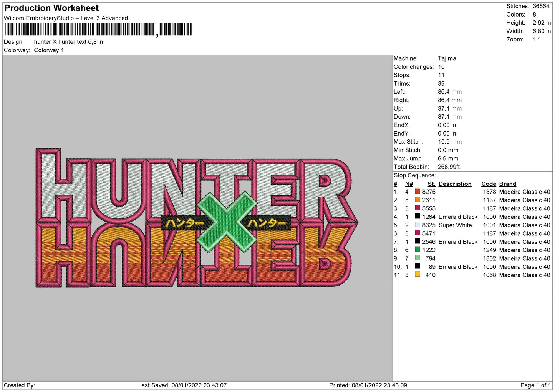The width and height of the screenshot is (555, 392).
Task: Pick the Super White color swatch
Action: click(417, 225)
